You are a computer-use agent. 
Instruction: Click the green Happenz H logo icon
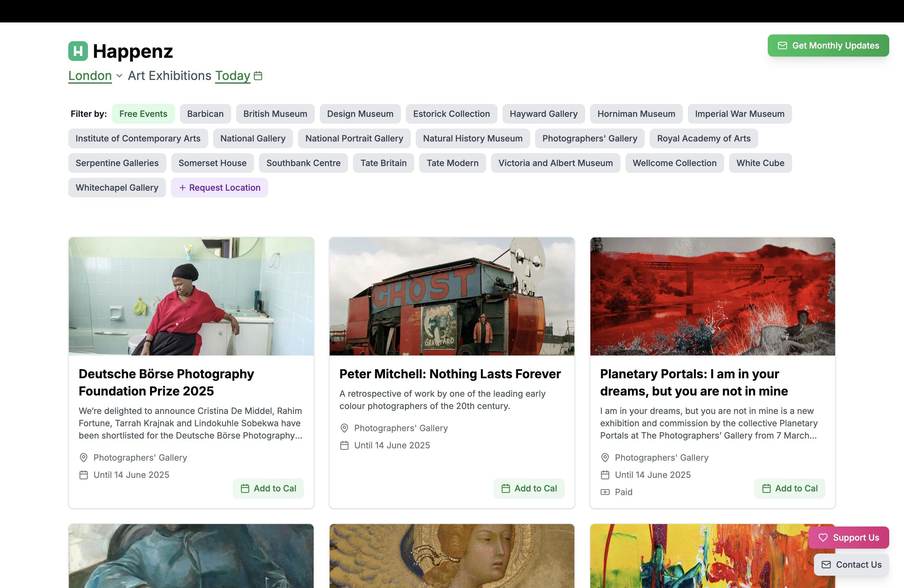[78, 51]
